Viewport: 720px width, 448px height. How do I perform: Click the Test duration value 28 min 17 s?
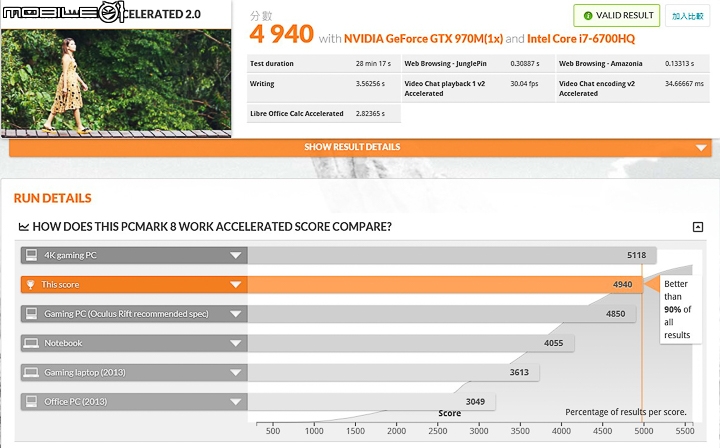point(373,64)
